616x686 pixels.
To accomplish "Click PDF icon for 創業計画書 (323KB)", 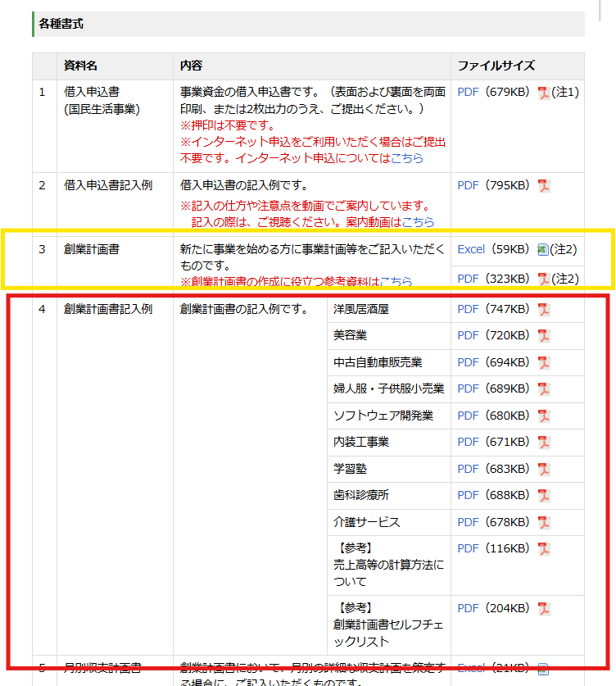I will (x=543, y=279).
